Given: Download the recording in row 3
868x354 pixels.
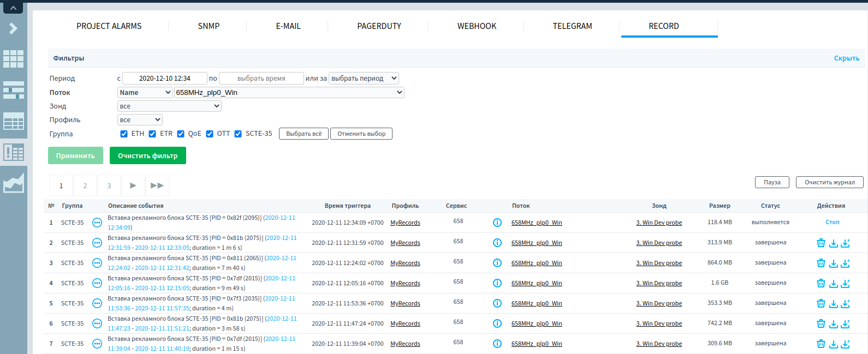Looking at the screenshot, I should pos(833,263).
